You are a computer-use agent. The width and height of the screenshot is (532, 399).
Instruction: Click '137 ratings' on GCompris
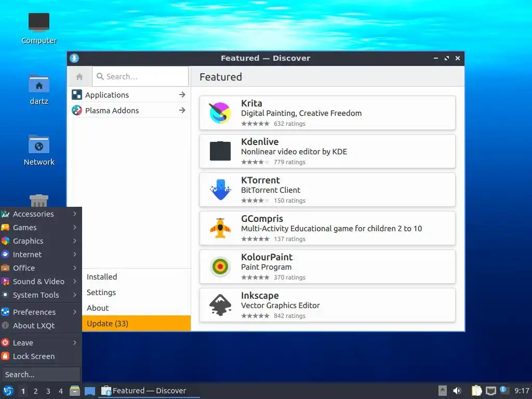coord(289,239)
